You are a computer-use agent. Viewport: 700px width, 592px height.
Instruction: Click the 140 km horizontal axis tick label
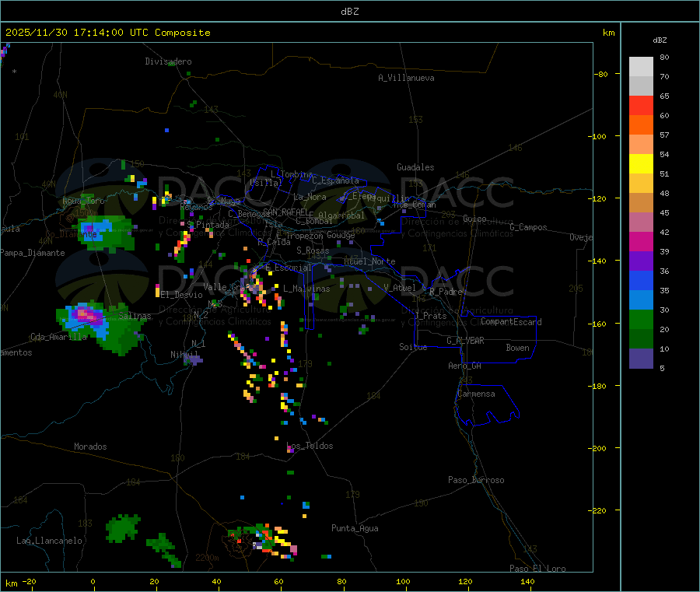coord(527,581)
